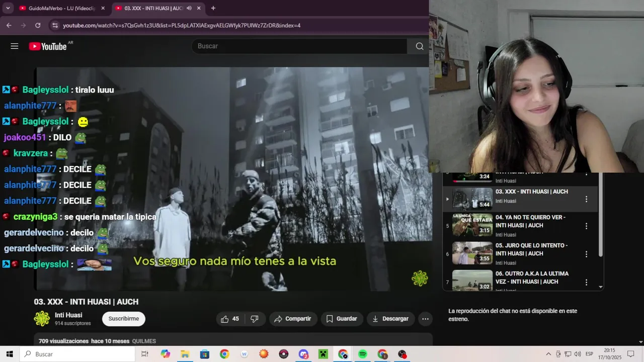Subscribe with the Suscribirme button
Viewport: 644px width, 362px height.
point(124,319)
